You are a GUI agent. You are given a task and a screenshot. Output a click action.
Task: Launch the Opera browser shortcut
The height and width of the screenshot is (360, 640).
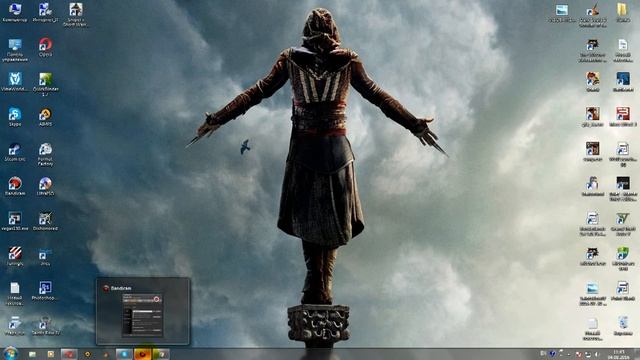click(x=45, y=47)
